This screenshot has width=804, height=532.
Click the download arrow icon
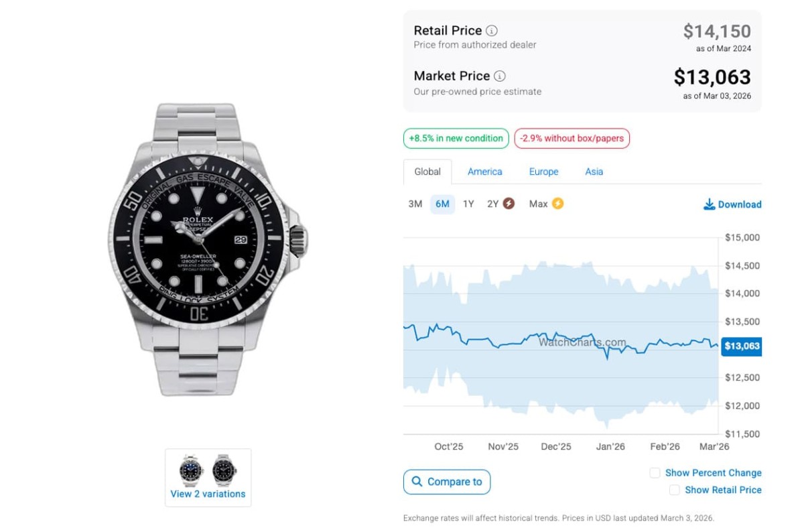tap(709, 204)
